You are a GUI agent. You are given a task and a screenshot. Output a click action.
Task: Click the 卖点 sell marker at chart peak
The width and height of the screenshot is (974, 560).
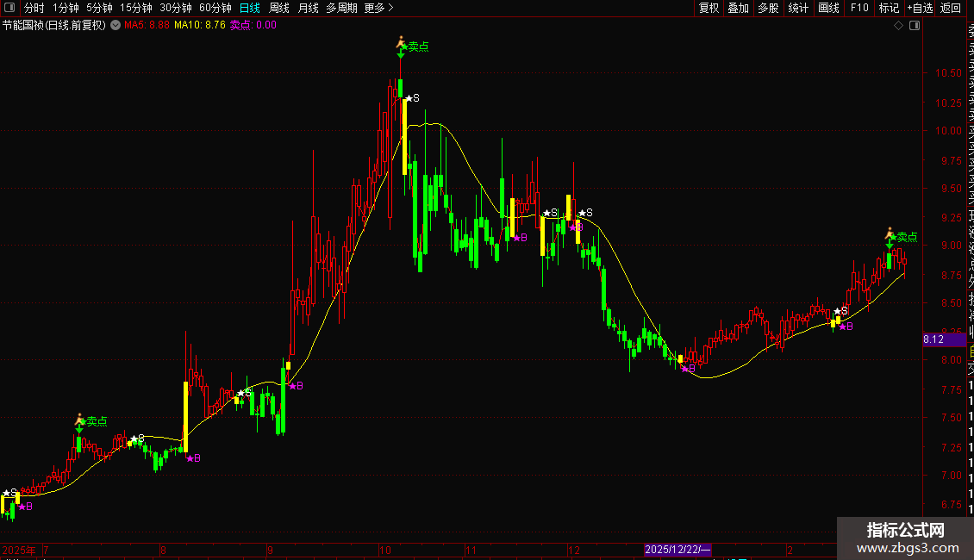(413, 46)
